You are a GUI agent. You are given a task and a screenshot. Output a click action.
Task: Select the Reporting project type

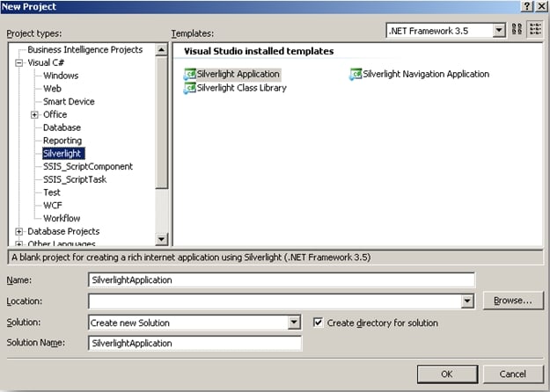(62, 141)
